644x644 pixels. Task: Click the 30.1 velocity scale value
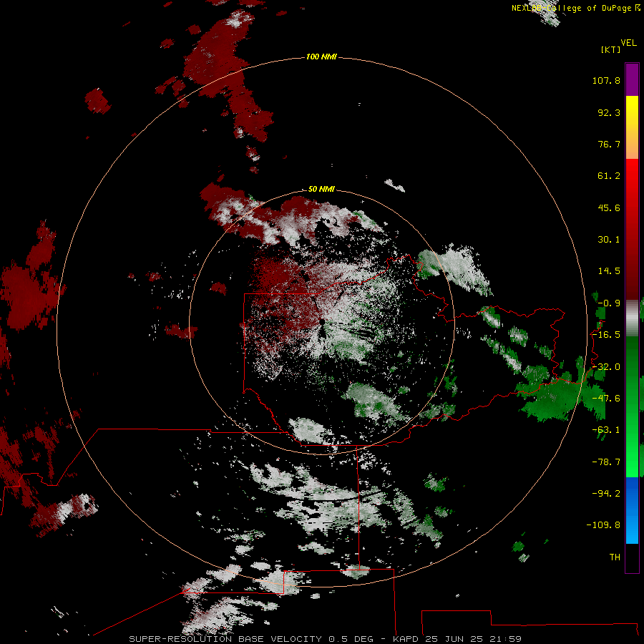click(609, 240)
